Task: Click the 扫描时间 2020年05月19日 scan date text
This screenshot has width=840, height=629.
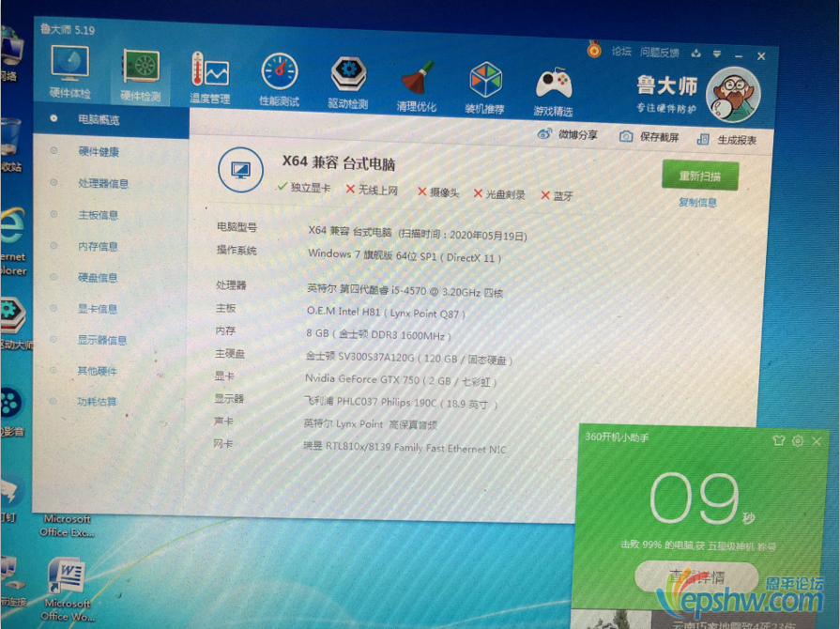Action: coord(463,234)
